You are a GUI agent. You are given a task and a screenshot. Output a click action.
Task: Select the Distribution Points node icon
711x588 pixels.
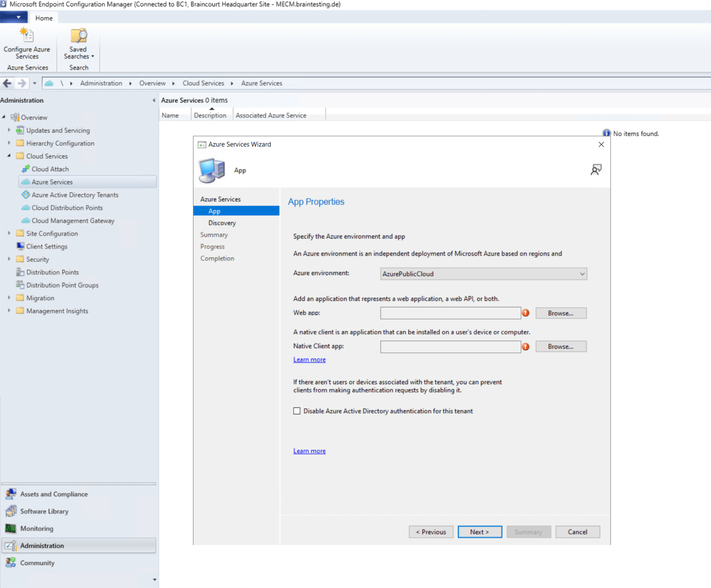pyautogui.click(x=21, y=272)
